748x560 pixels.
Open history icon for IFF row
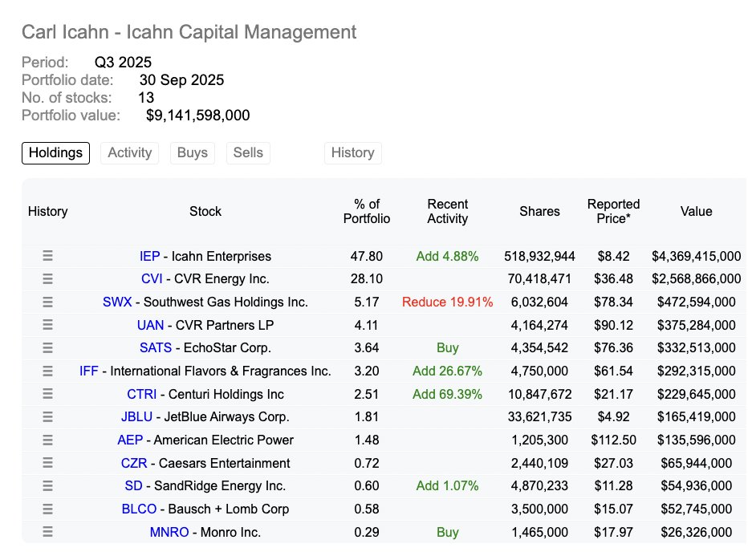pyautogui.click(x=47, y=371)
